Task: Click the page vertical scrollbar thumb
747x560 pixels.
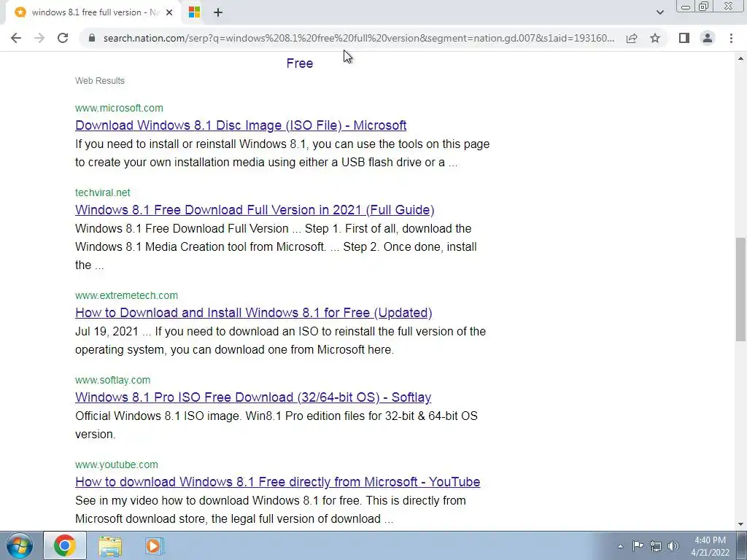Action: [x=740, y=289]
